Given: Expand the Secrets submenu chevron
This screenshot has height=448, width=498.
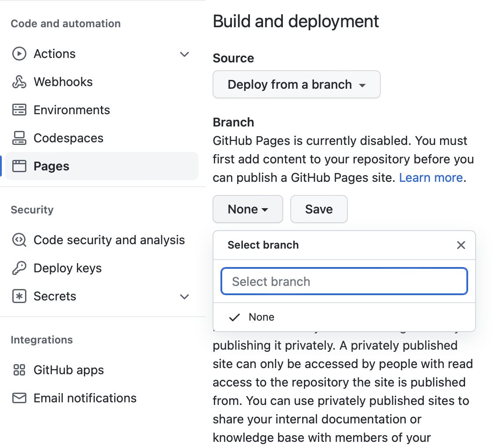Looking at the screenshot, I should [184, 296].
